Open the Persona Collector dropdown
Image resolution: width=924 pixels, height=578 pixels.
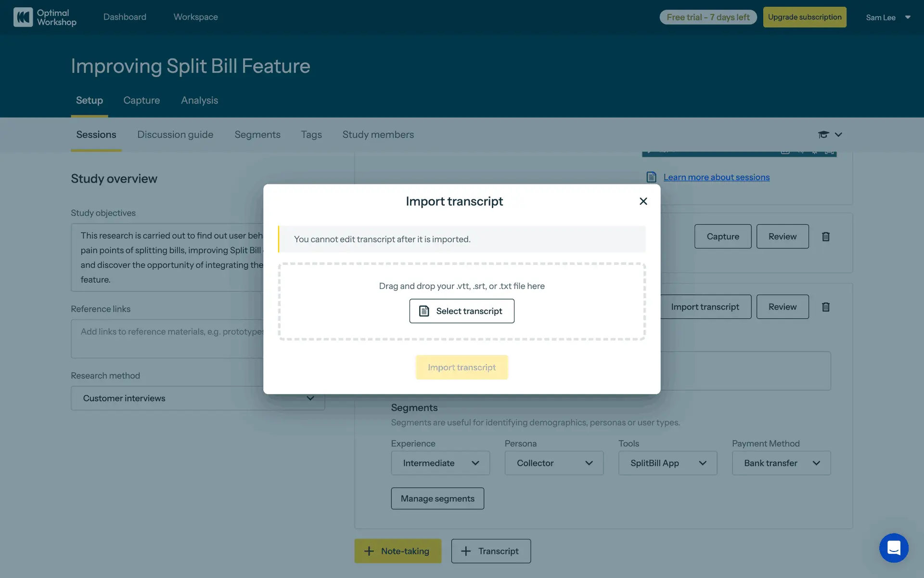click(x=554, y=463)
